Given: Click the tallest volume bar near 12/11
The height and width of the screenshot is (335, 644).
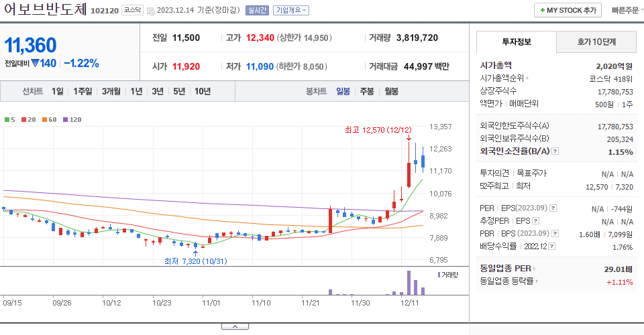Looking at the screenshot, I should point(409,283).
